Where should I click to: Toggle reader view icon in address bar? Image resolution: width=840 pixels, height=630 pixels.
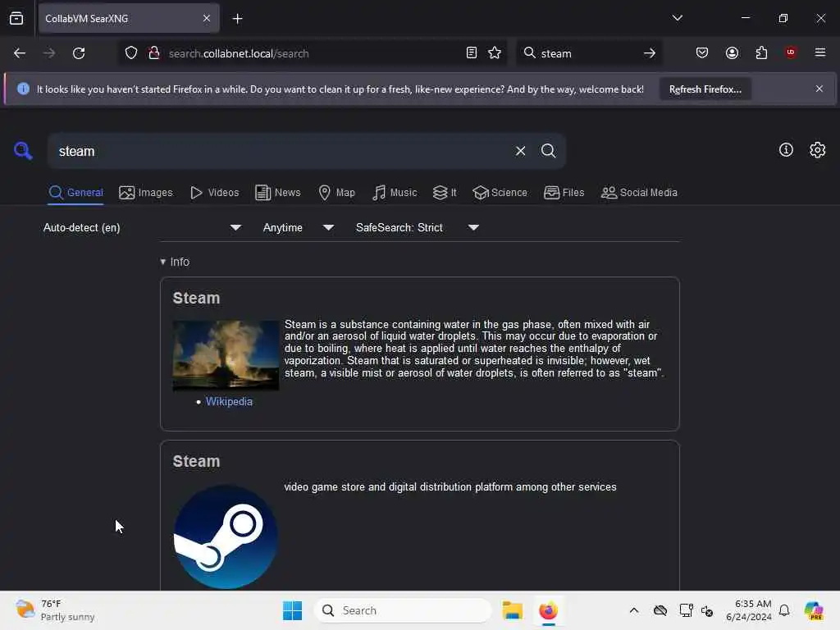click(x=472, y=52)
